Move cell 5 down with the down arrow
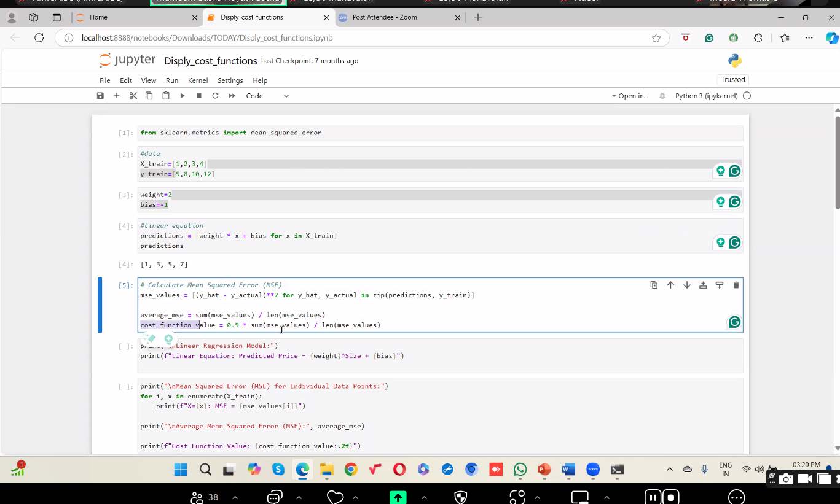Screen dimensions: 840x504 [x=687, y=285]
